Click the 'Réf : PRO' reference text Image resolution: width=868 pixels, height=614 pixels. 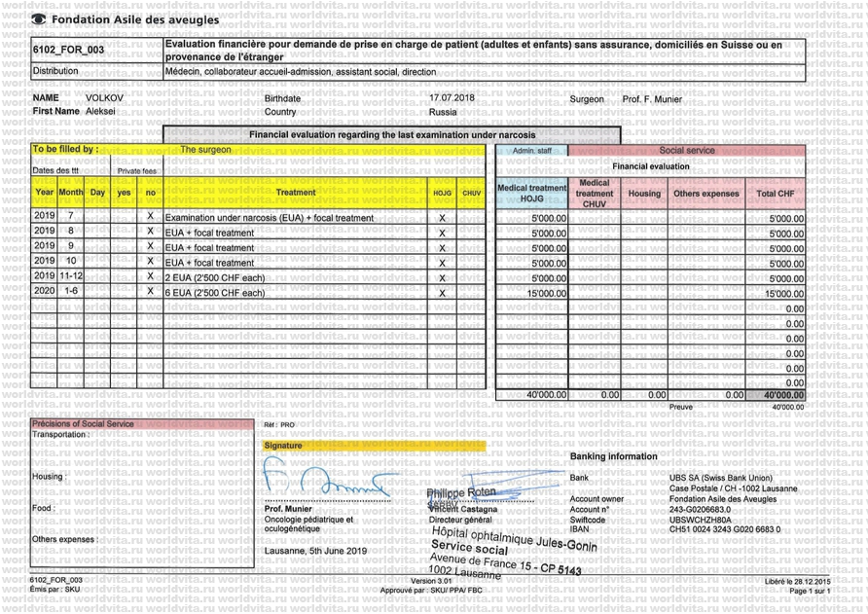pyautogui.click(x=279, y=425)
